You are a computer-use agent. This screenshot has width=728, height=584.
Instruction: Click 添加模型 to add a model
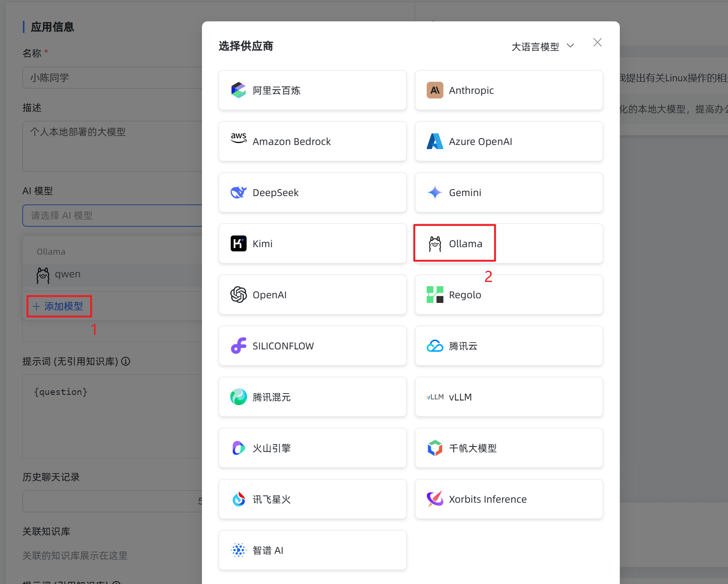[58, 306]
